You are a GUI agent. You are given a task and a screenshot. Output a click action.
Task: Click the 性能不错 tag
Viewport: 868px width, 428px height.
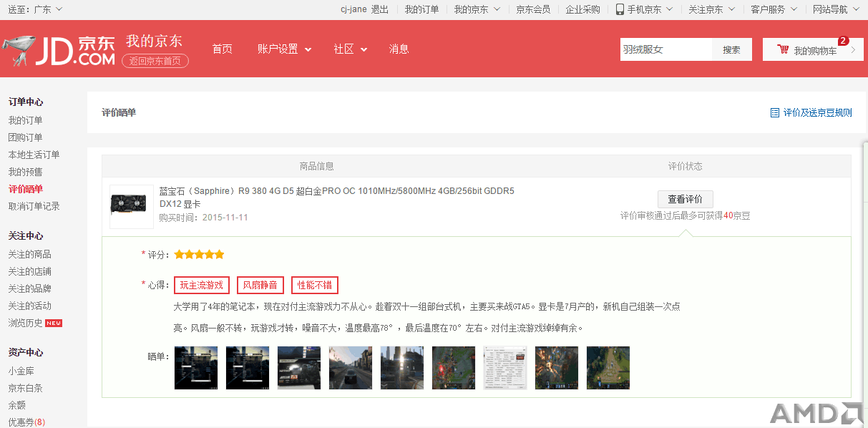(x=315, y=285)
